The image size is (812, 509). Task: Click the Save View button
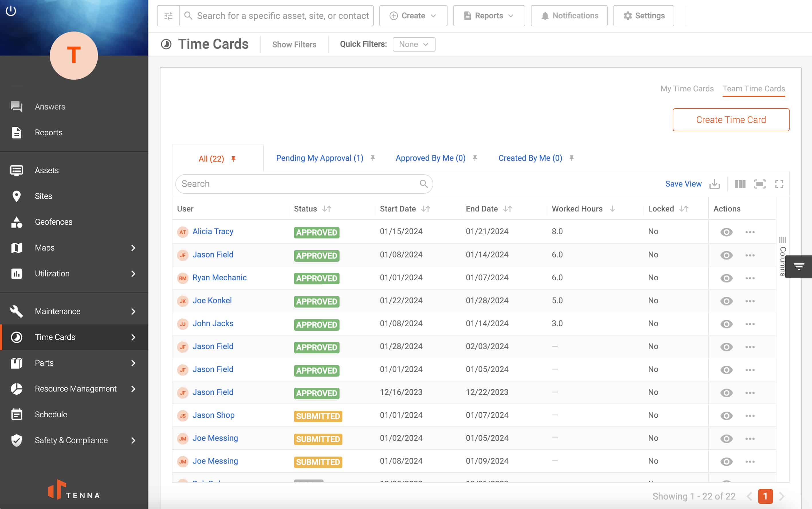pyautogui.click(x=683, y=183)
